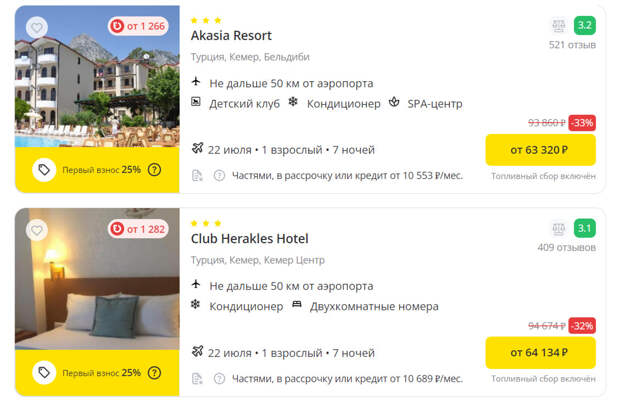Click bonus badge от 1 266

pyautogui.click(x=138, y=26)
